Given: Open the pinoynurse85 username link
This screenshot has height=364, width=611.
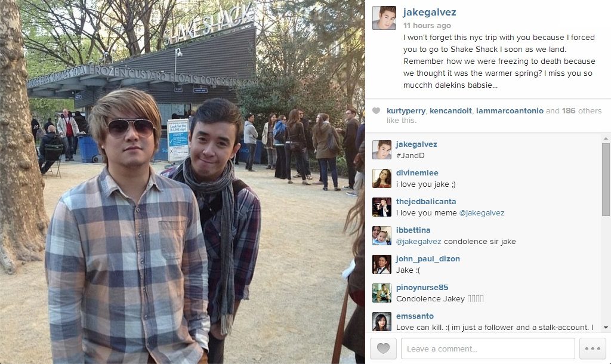Looking at the screenshot, I should click(422, 287).
